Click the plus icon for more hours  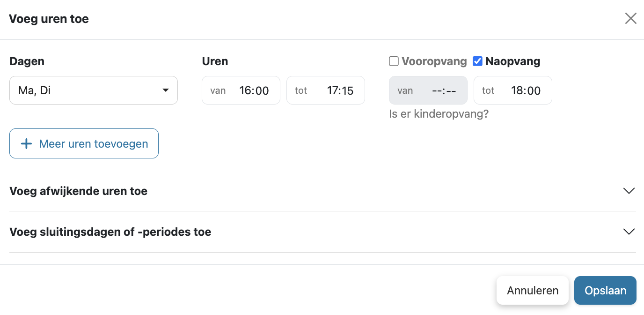click(x=27, y=143)
